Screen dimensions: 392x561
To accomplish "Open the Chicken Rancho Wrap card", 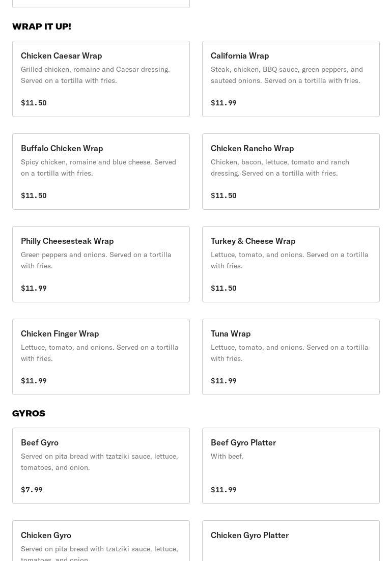I will tap(291, 172).
